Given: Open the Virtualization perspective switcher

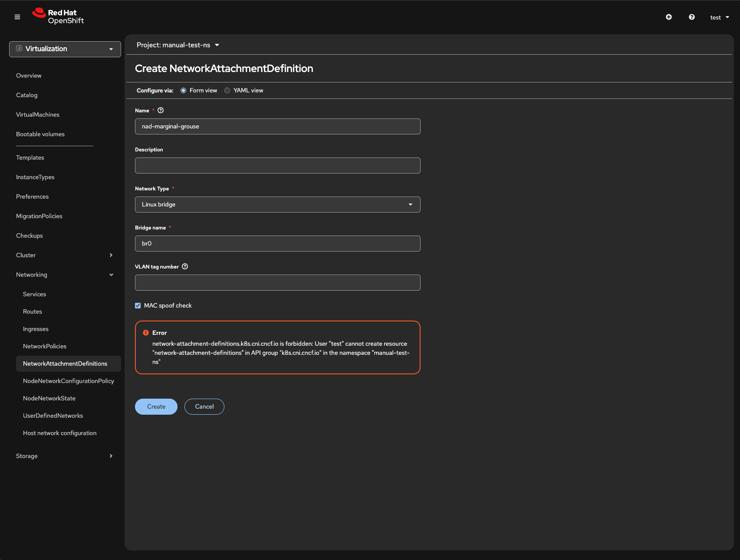Looking at the screenshot, I should [65, 49].
